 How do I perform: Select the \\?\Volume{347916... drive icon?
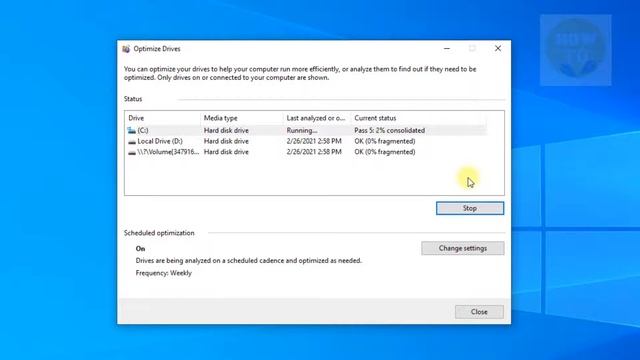tap(132, 152)
